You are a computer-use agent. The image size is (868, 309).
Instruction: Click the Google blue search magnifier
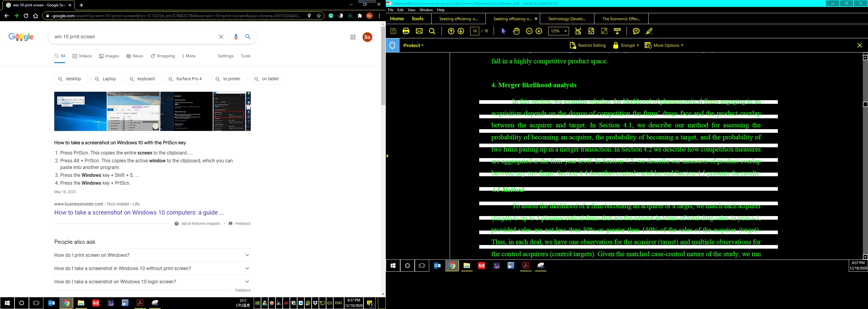point(248,37)
